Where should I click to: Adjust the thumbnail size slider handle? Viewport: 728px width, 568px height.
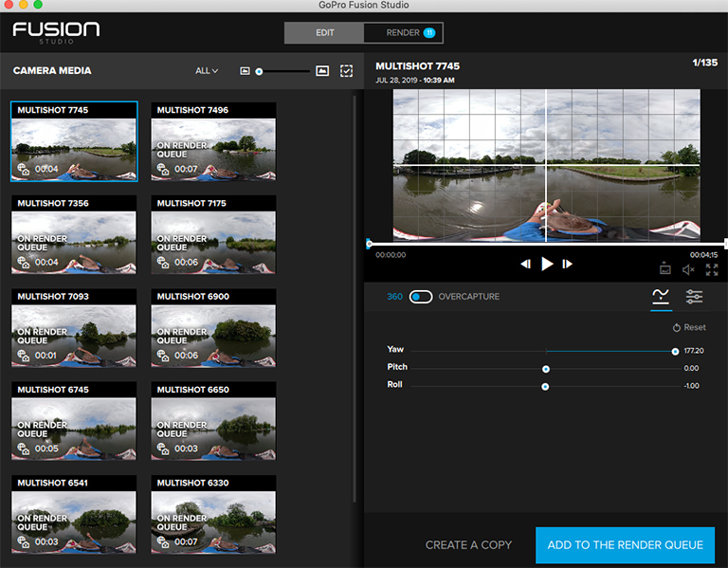tap(259, 71)
